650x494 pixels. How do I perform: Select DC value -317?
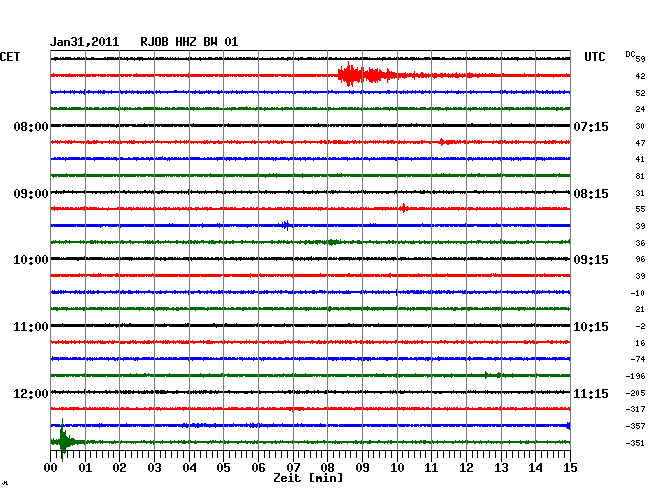tap(635, 409)
